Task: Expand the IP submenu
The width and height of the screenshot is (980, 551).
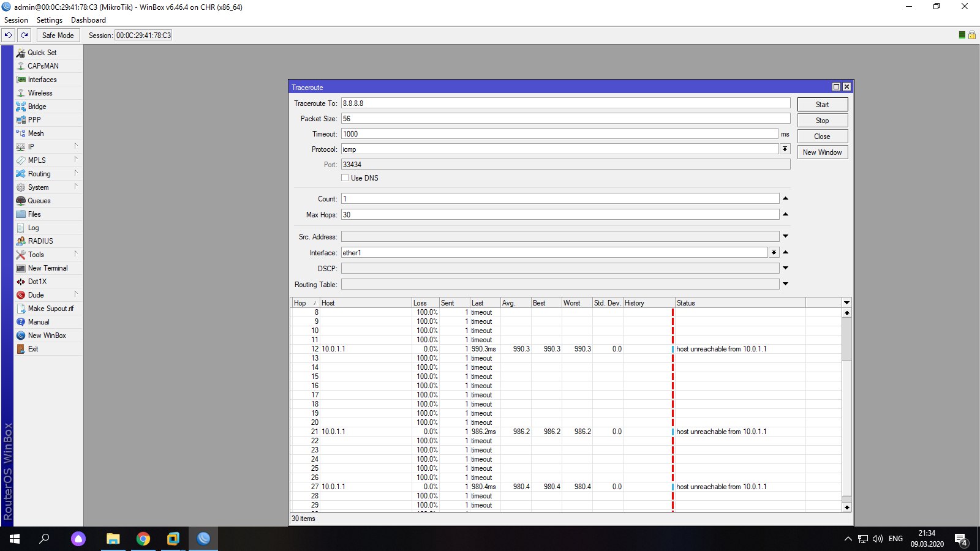Action: (48, 147)
